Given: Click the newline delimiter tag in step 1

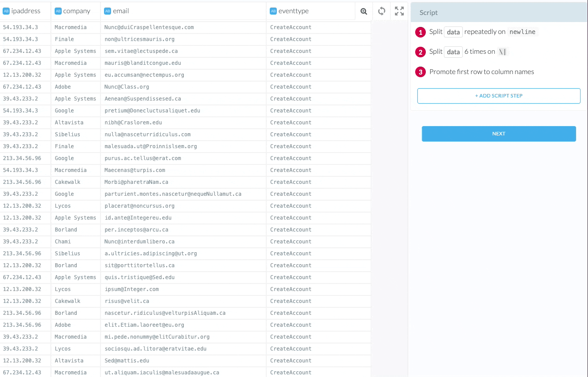Looking at the screenshot, I should point(522,32).
